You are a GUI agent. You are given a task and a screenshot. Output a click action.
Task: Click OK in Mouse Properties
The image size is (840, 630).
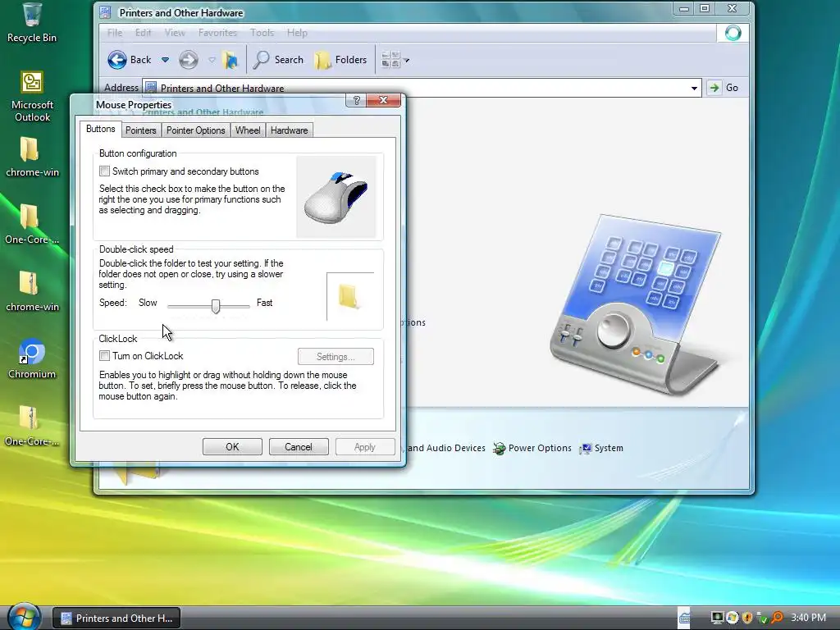coord(232,447)
